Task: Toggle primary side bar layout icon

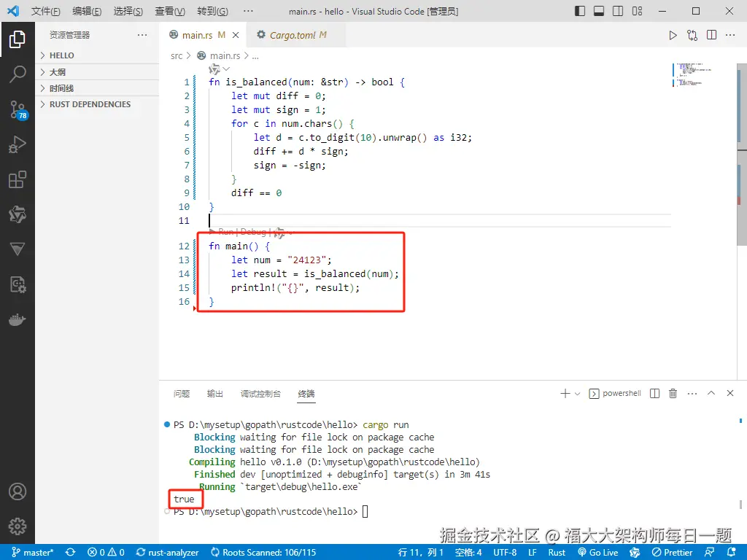Action: 580,11
